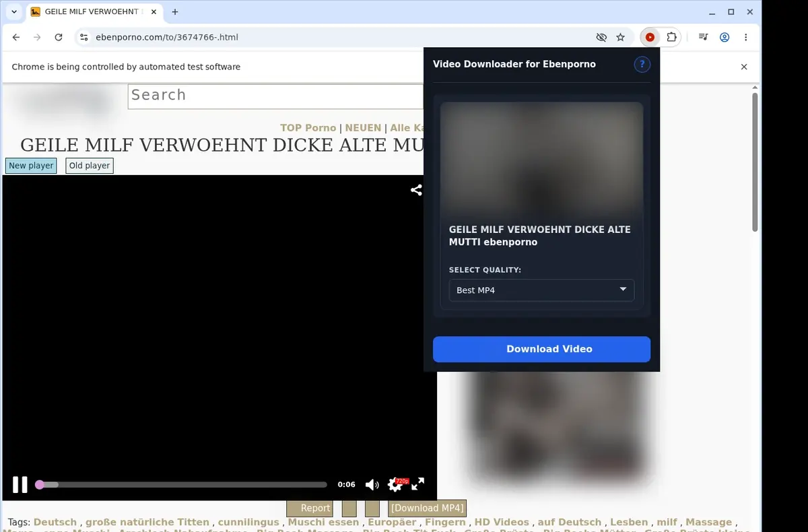Open the tab search dropdown chevron
Screen dimensions: 808x532
coord(13,11)
